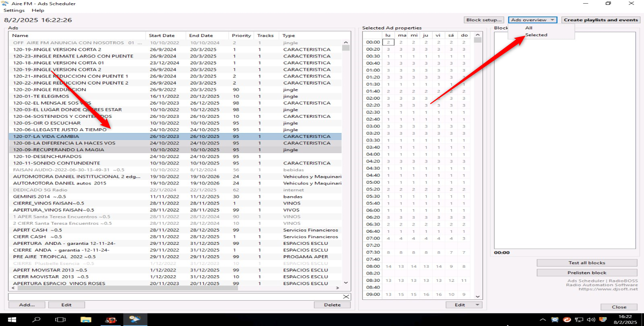Sort ads by Priority column
Viewport: 644px width, 326px height.
(242, 35)
